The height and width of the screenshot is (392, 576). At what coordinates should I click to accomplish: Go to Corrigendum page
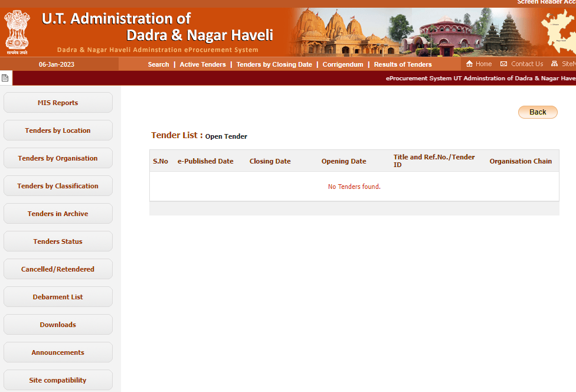342,64
